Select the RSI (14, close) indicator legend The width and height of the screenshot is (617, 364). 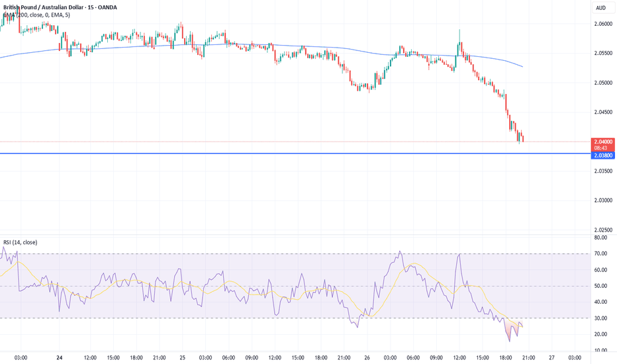pos(21,242)
